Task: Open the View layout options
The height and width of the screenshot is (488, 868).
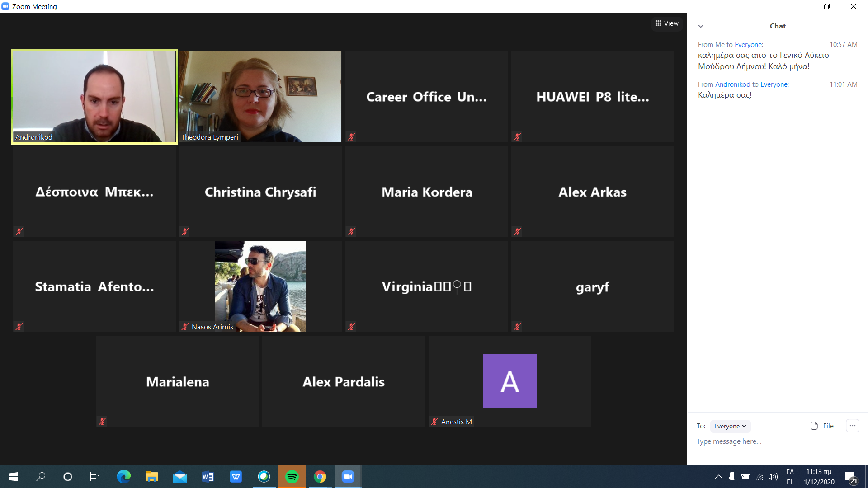Action: click(x=667, y=23)
